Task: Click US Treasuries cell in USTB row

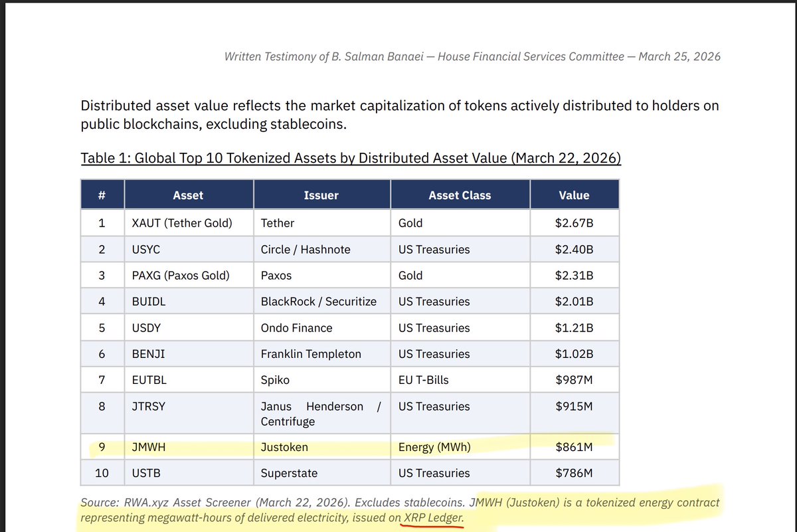Action: coord(460,473)
